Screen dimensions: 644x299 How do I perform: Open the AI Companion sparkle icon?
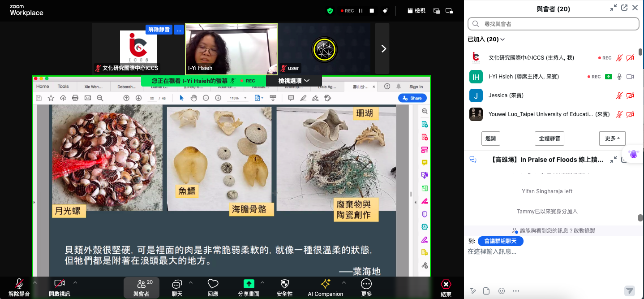pos(325,284)
